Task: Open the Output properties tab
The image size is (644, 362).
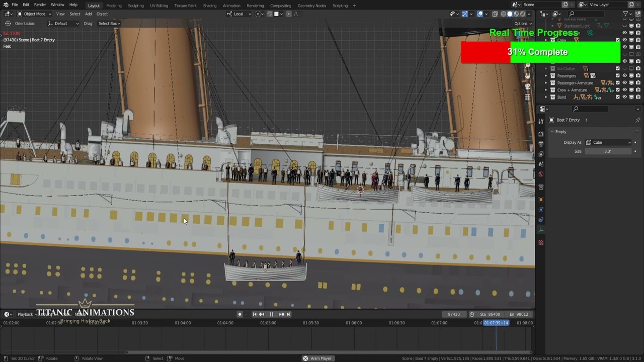Action: 541,144
